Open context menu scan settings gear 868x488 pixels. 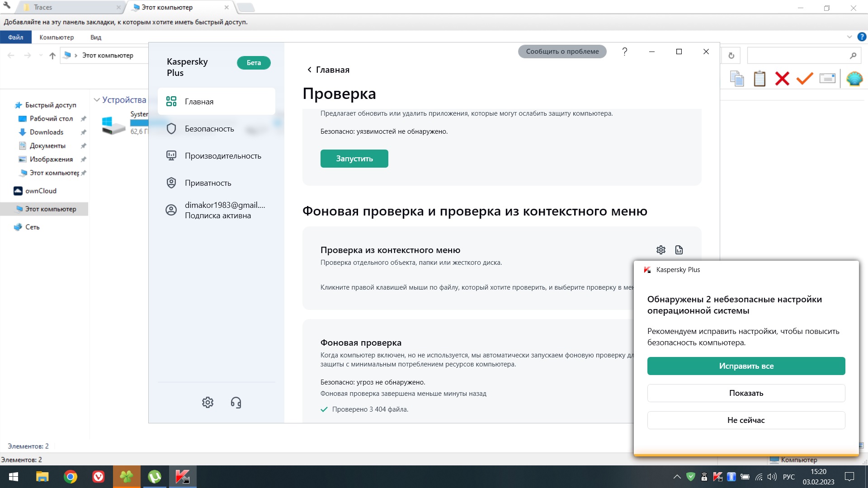pos(661,250)
